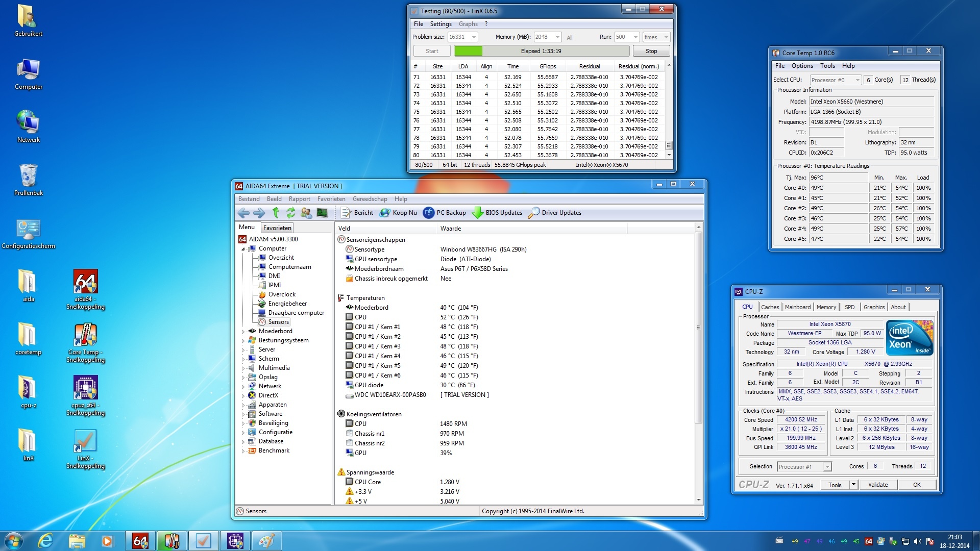Click the AIDA64 forward navigation arrow

point(259,213)
